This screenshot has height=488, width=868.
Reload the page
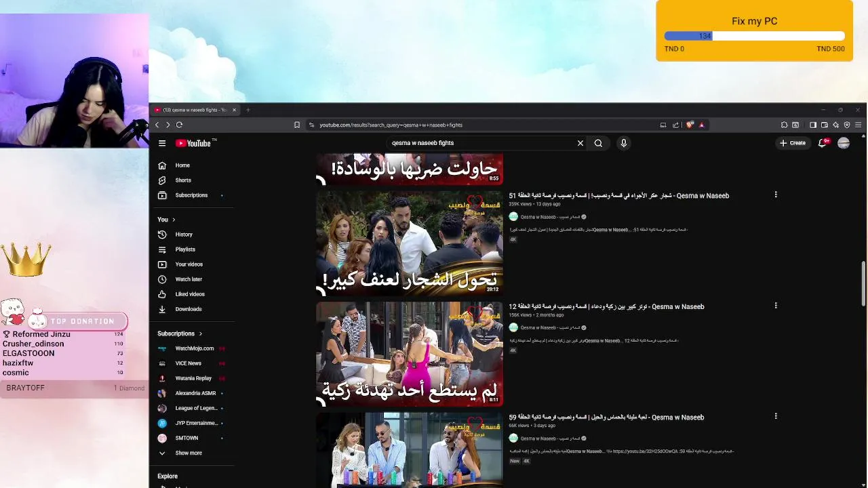[180, 125]
